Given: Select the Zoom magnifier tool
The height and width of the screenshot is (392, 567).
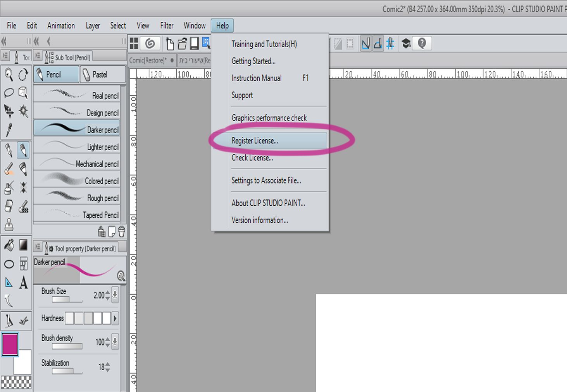Looking at the screenshot, I should tap(9, 74).
